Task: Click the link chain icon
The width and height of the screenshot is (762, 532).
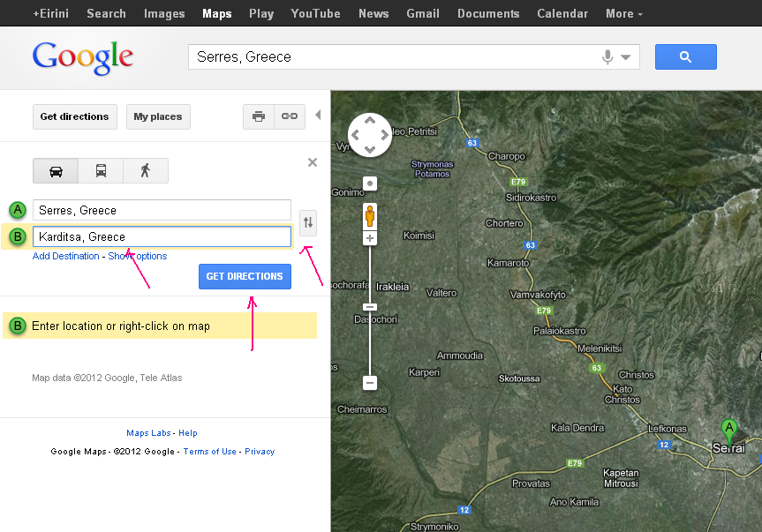Action: click(x=290, y=116)
